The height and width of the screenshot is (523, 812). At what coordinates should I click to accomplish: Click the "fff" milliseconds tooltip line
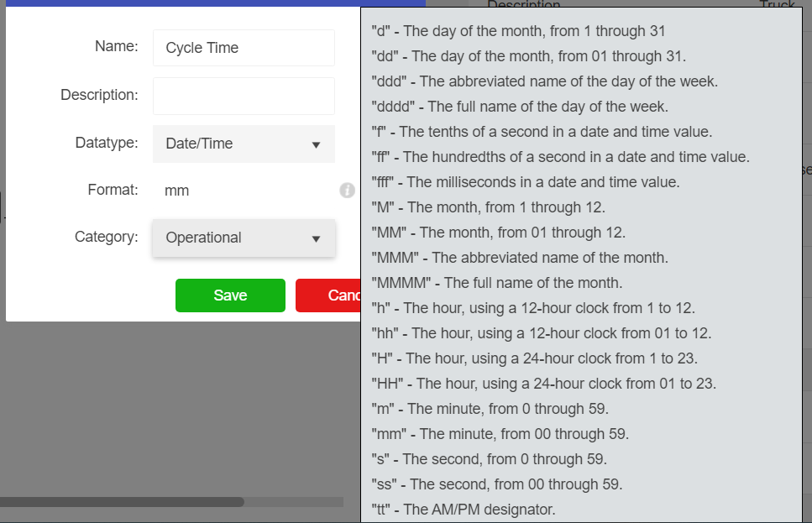[x=525, y=182]
